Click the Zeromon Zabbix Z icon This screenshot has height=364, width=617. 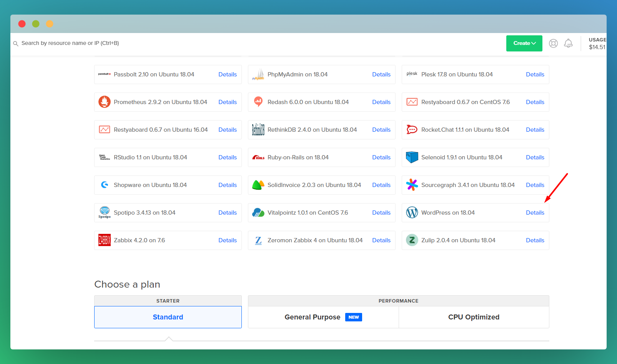pos(258,240)
